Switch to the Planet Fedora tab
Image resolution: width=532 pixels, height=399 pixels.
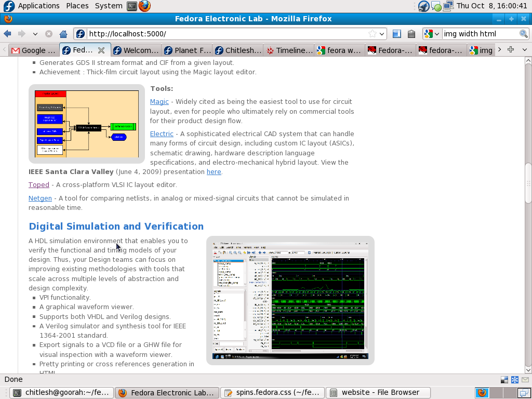click(x=187, y=50)
